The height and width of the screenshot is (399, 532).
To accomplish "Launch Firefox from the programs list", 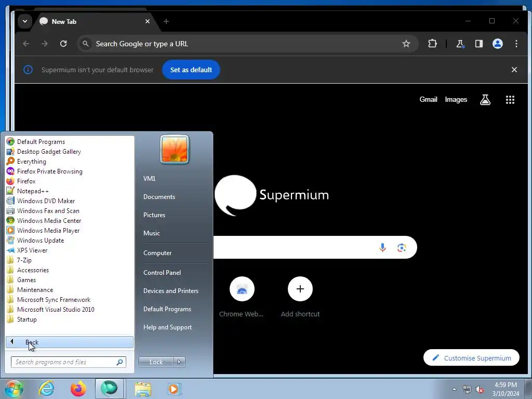I will (x=70, y=181).
